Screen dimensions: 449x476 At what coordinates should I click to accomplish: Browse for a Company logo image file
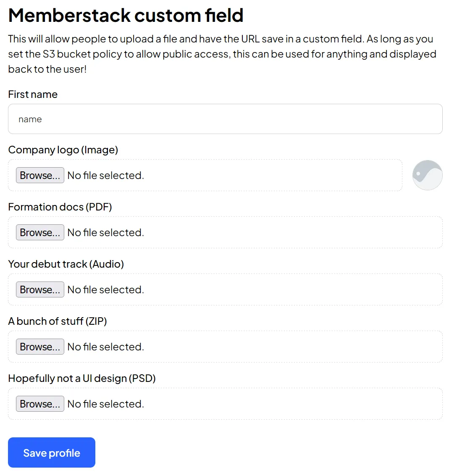tap(39, 175)
